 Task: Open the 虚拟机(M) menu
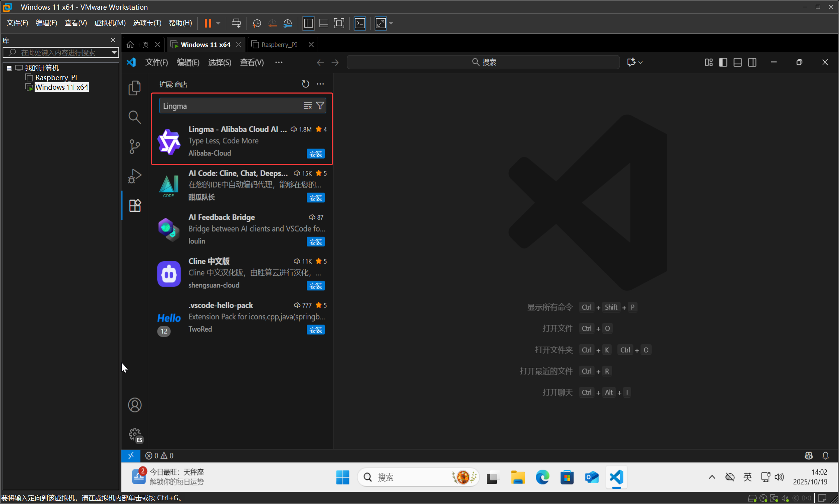(x=110, y=23)
